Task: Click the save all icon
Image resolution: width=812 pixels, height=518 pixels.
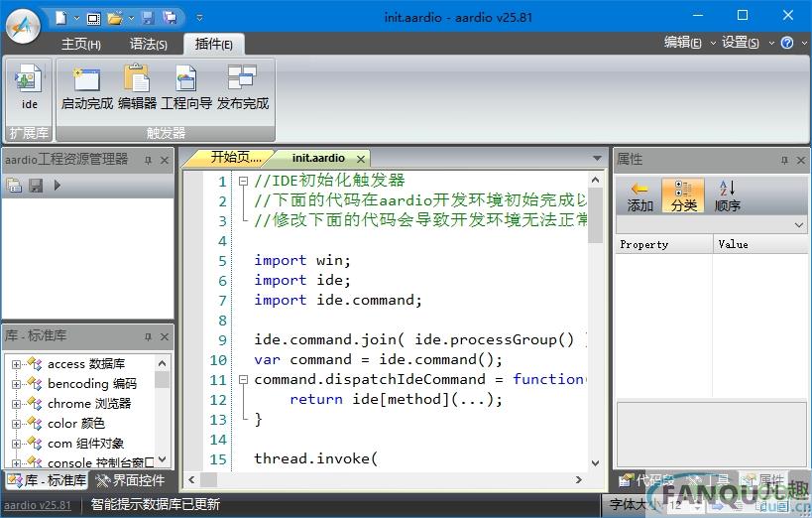Action: click(170, 18)
